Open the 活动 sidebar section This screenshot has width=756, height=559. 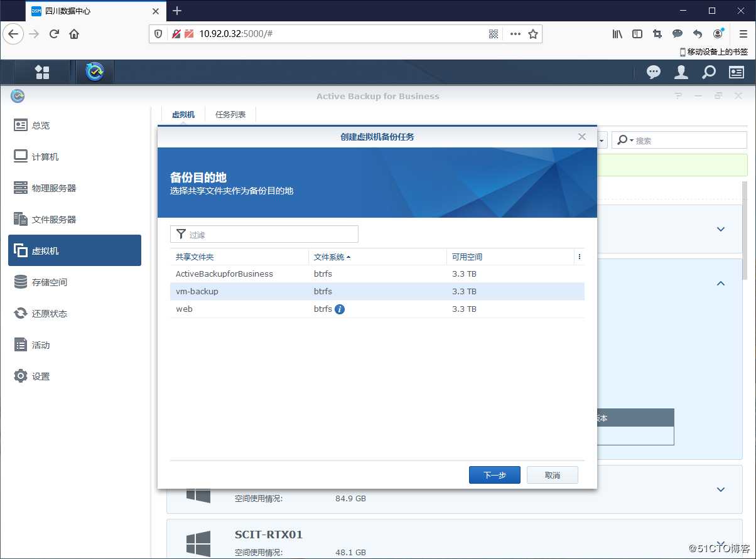point(75,344)
